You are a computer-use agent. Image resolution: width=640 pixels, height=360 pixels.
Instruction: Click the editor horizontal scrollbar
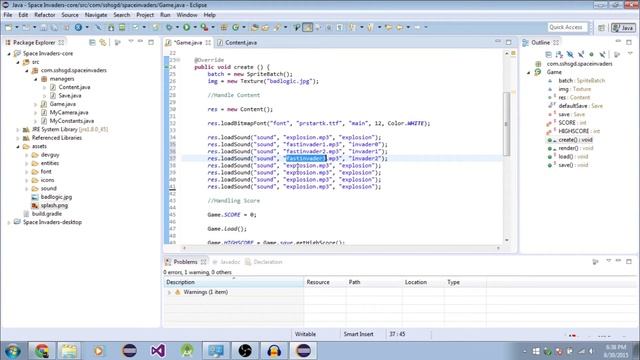341,248
